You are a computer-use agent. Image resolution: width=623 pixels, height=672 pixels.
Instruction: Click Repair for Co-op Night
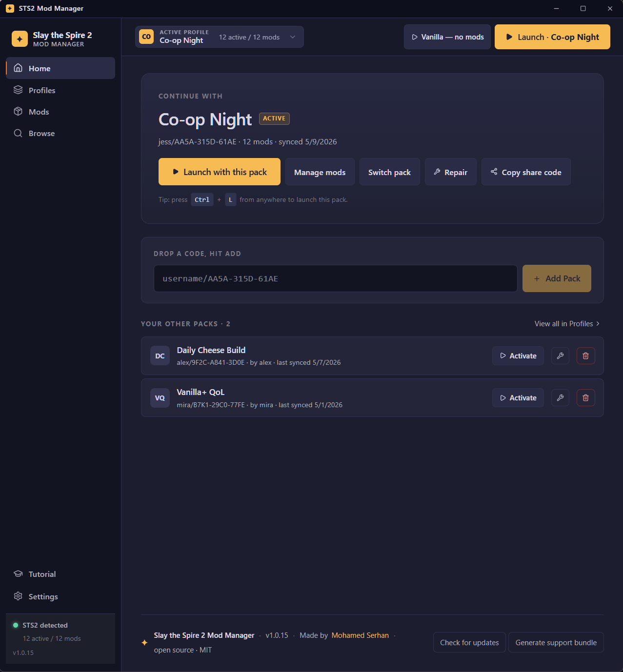click(x=451, y=172)
